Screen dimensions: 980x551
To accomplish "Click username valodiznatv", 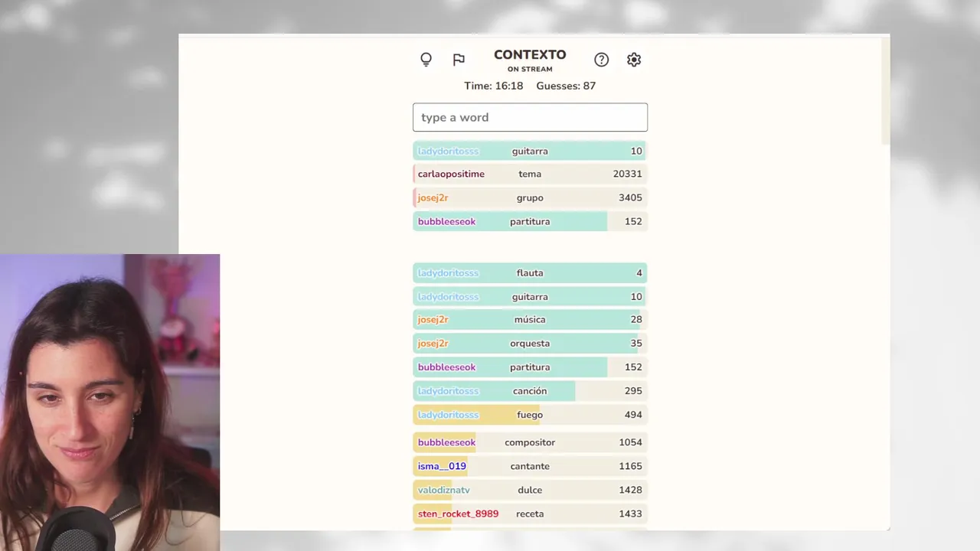I will (444, 490).
